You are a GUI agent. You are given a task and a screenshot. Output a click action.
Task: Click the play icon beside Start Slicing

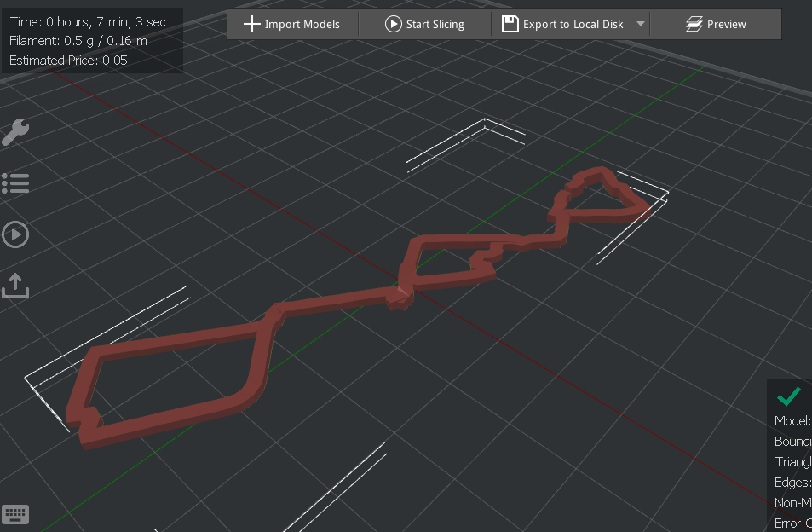tap(393, 24)
